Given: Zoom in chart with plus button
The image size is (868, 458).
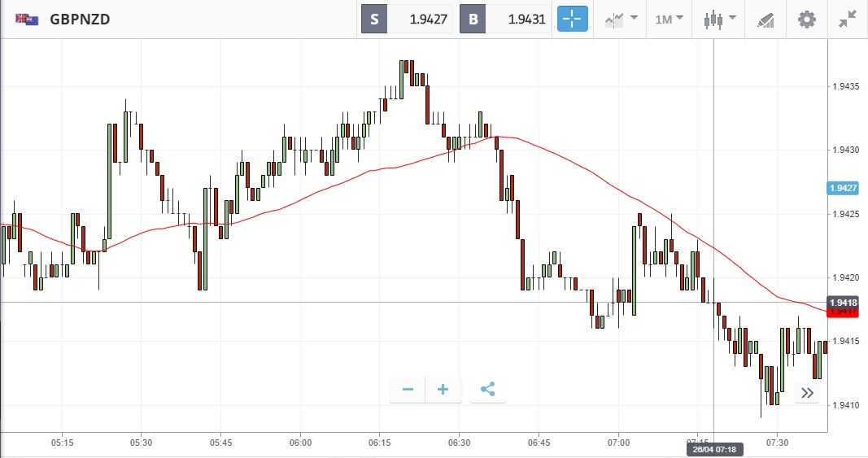Looking at the screenshot, I should (443, 390).
